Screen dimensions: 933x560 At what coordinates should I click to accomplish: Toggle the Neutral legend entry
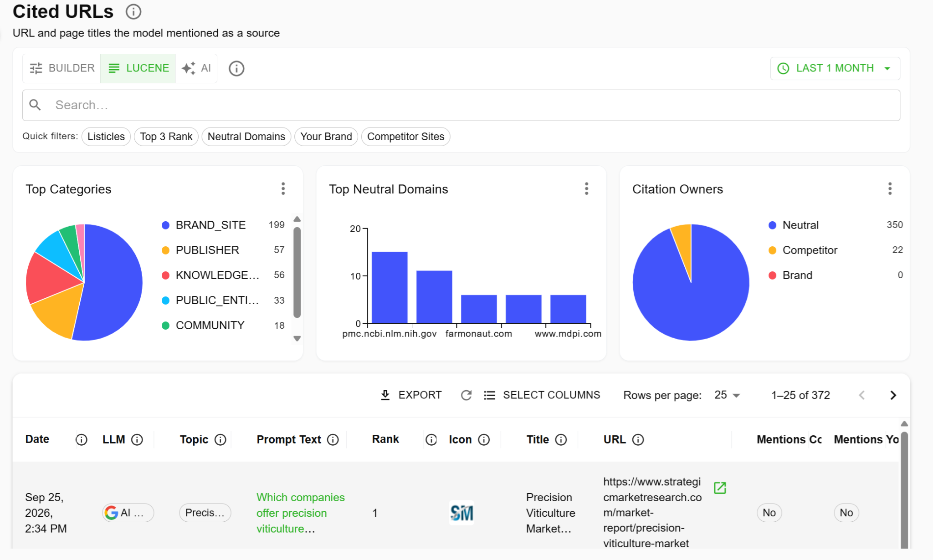click(836, 225)
